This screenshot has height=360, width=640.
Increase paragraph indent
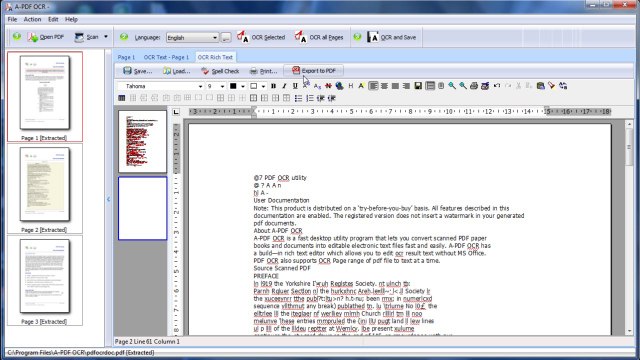click(331, 98)
